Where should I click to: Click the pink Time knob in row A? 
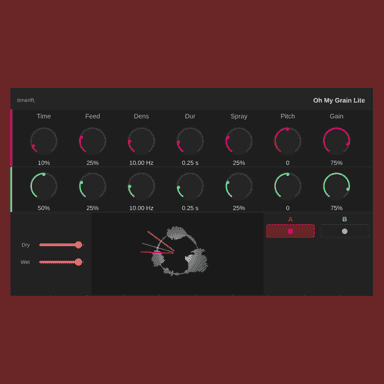point(44,141)
